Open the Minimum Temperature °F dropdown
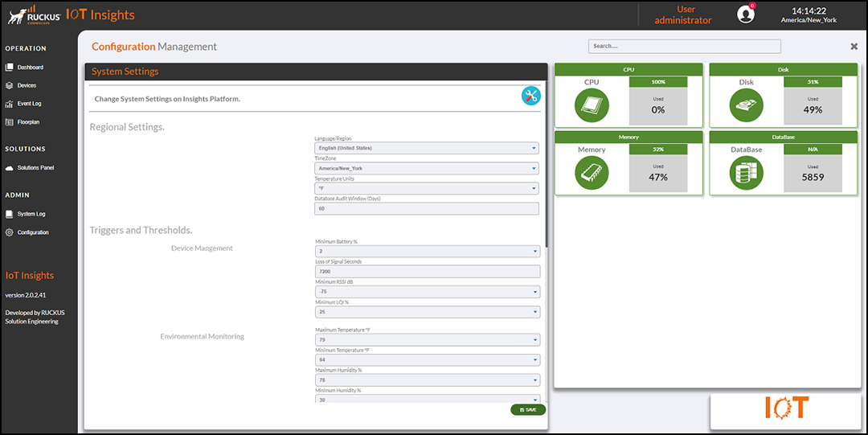 [428, 359]
